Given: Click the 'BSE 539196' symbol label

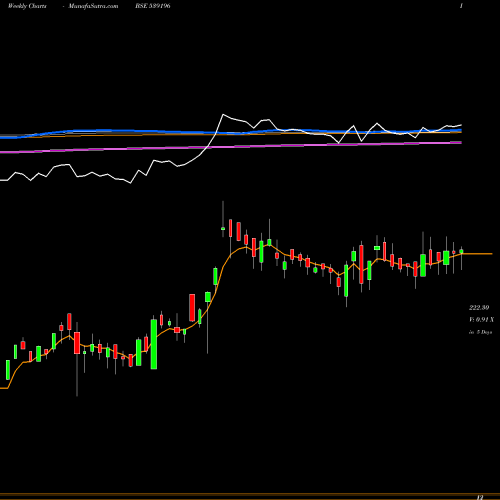Looking at the screenshot, I should 153,6.
